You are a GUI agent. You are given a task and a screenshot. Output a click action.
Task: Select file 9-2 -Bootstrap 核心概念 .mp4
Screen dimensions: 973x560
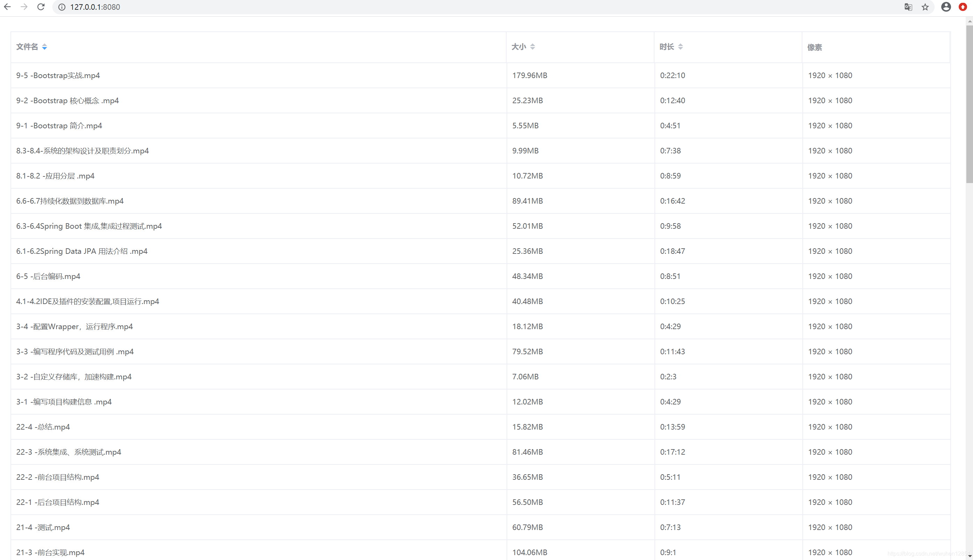[x=67, y=101]
